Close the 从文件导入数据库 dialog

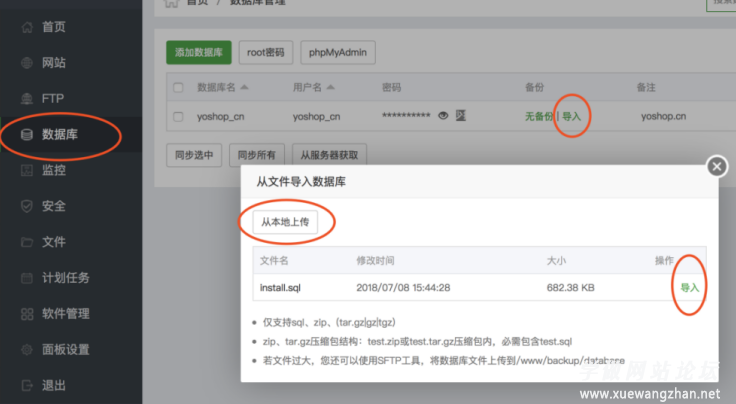click(x=717, y=167)
